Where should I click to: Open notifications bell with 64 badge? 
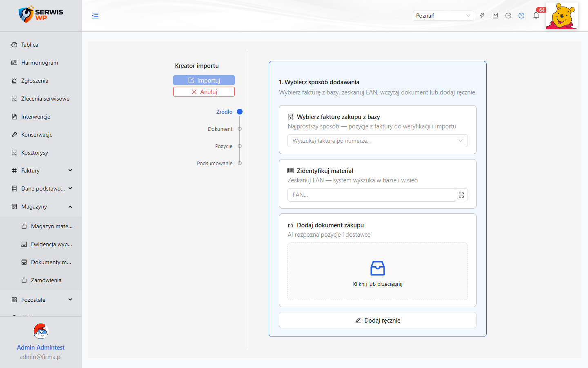pos(536,16)
